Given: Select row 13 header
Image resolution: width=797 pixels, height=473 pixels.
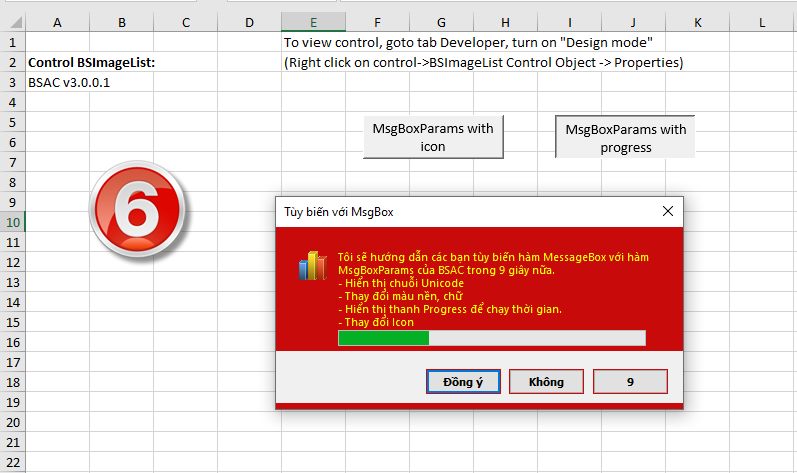Looking at the screenshot, I should (13, 282).
